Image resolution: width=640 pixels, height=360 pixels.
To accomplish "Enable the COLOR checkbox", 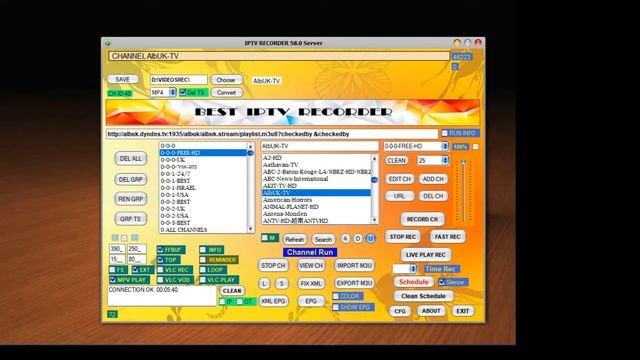I will pyautogui.click(x=336, y=296).
